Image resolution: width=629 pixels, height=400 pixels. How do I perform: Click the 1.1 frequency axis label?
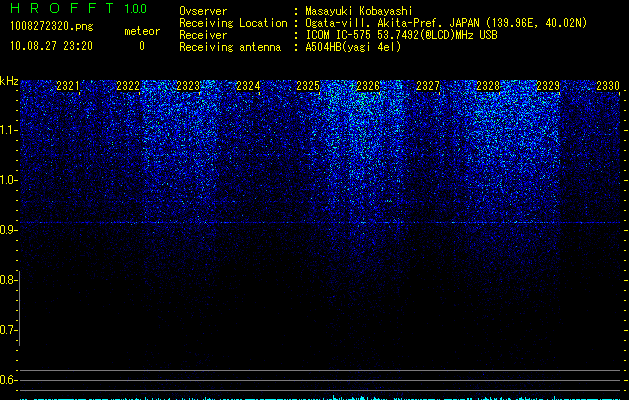click(8, 130)
